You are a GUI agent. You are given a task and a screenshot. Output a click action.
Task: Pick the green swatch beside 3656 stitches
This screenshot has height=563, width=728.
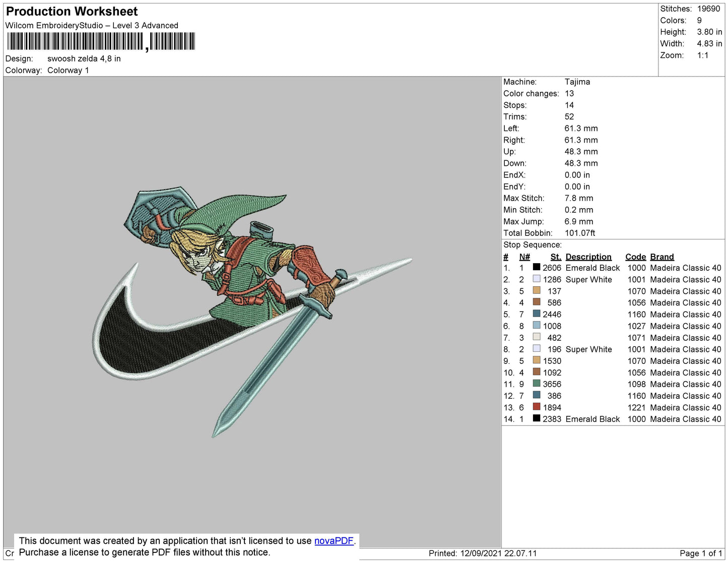(x=537, y=384)
